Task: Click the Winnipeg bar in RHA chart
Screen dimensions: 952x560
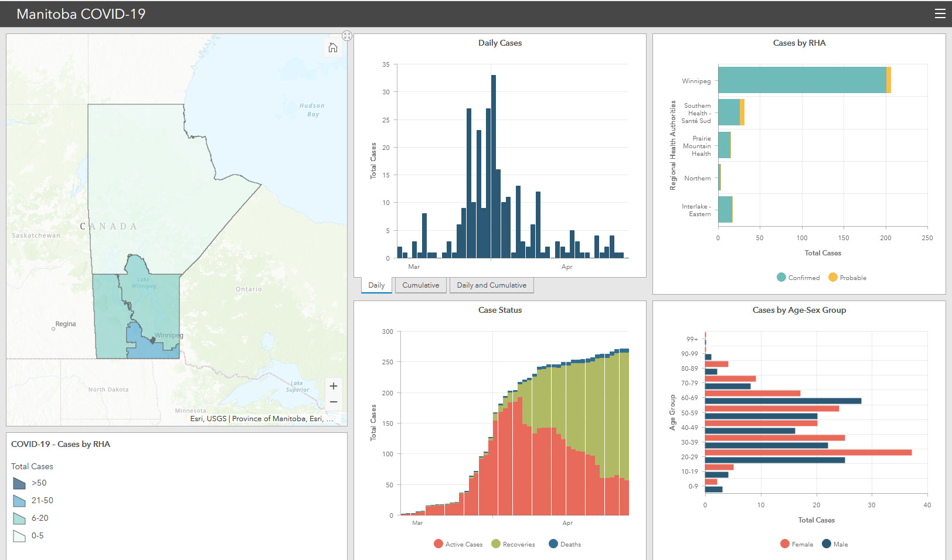Action: click(x=802, y=80)
